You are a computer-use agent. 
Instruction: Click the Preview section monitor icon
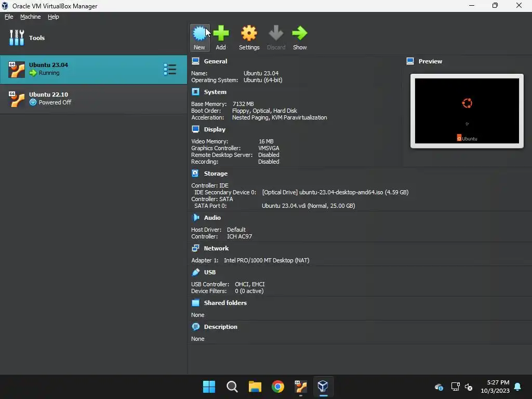(x=410, y=61)
